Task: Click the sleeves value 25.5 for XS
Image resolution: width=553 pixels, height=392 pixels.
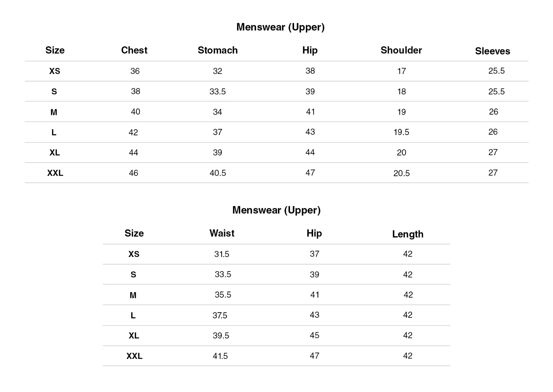Action: click(496, 71)
